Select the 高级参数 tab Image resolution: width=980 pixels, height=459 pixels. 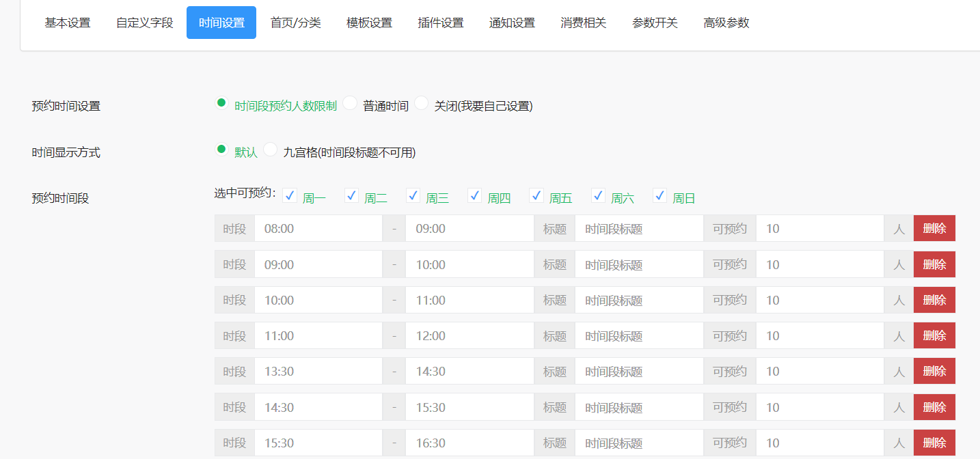click(726, 22)
